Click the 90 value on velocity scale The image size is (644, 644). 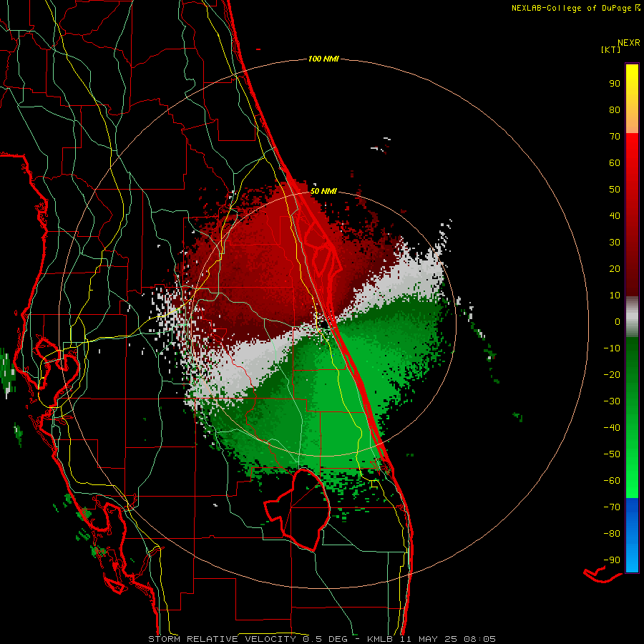(x=615, y=84)
